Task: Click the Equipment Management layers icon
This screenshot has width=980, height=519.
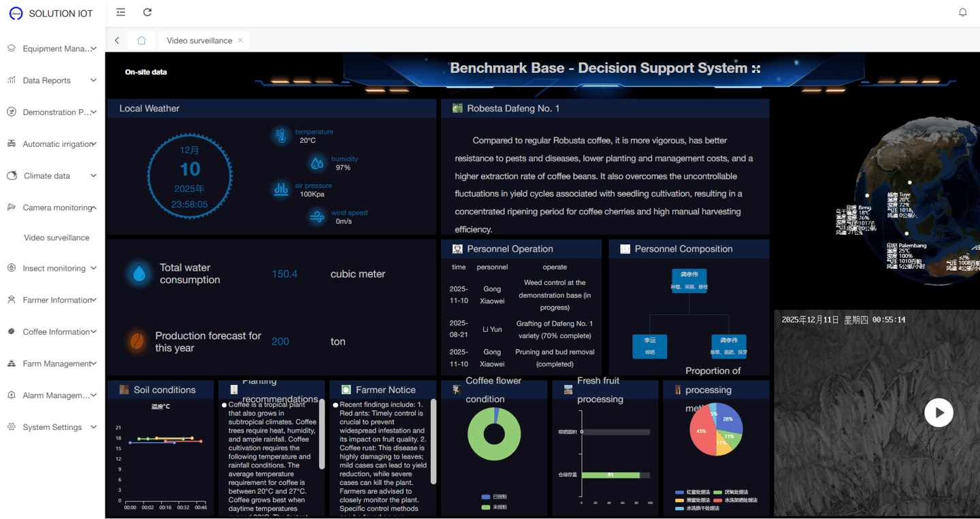Action: coord(12,48)
